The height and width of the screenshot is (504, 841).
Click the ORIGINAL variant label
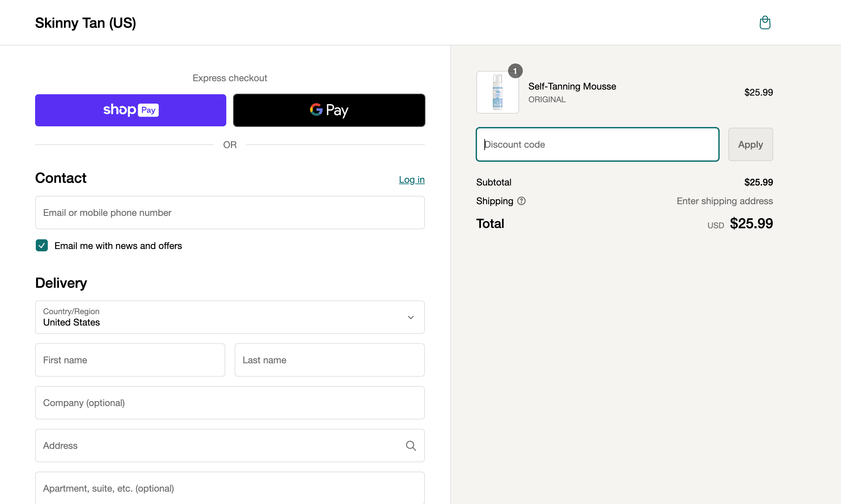547,100
